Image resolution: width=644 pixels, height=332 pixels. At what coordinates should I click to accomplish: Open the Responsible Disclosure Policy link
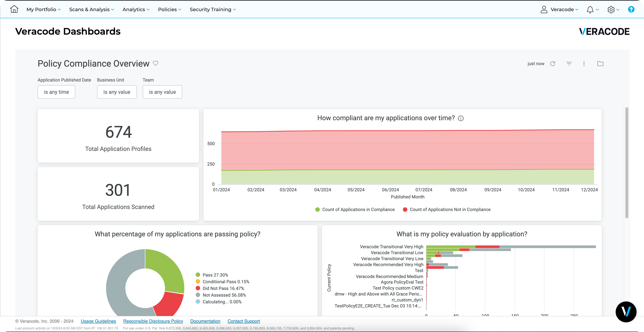pyautogui.click(x=153, y=321)
